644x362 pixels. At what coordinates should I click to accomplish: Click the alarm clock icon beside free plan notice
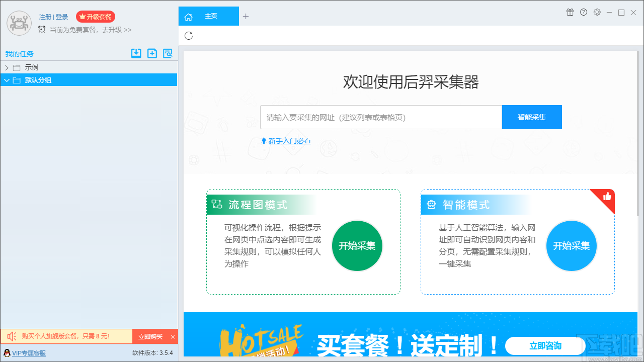click(x=42, y=29)
